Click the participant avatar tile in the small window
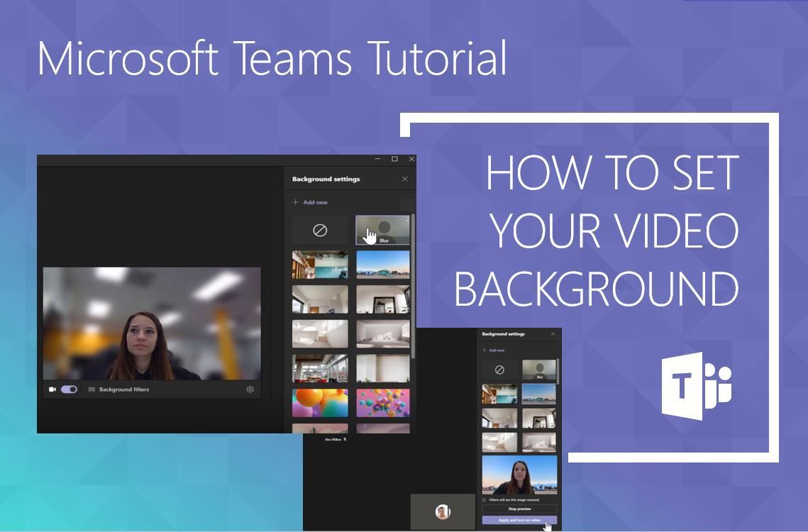Screen dimensions: 808x532 (443, 511)
